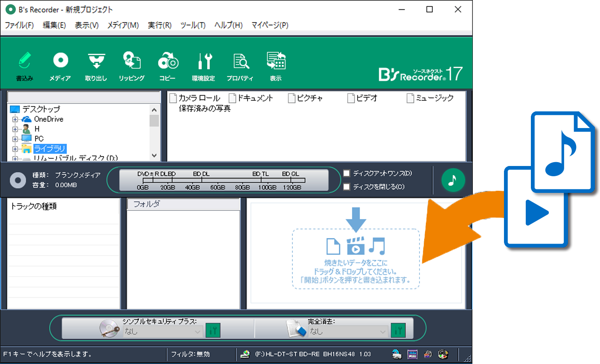Screen dimensions: 600x364
Task: Click the purple window status bar icon
Action: pos(412,354)
